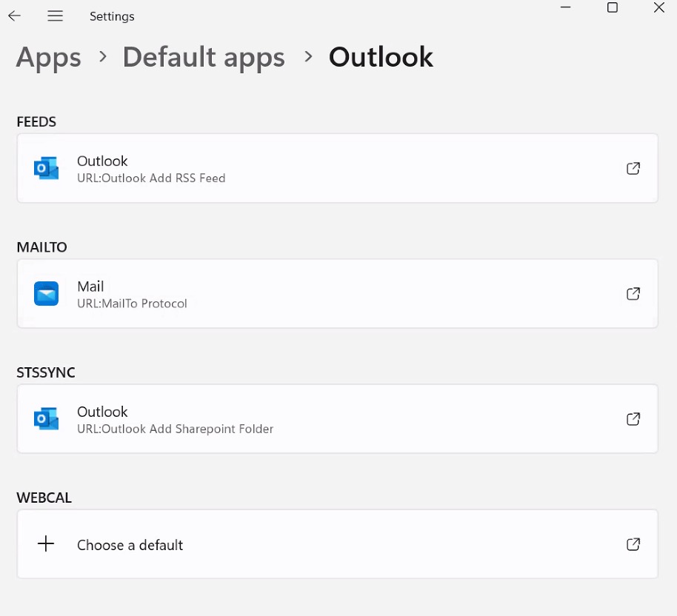
Task: Go back with the back arrow
Action: (x=14, y=16)
